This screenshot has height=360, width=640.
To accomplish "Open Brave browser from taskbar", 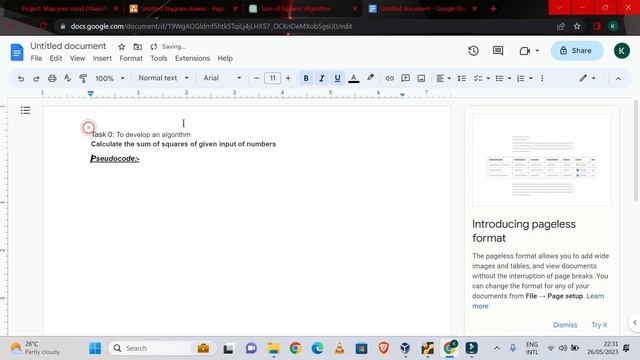I will [x=383, y=348].
